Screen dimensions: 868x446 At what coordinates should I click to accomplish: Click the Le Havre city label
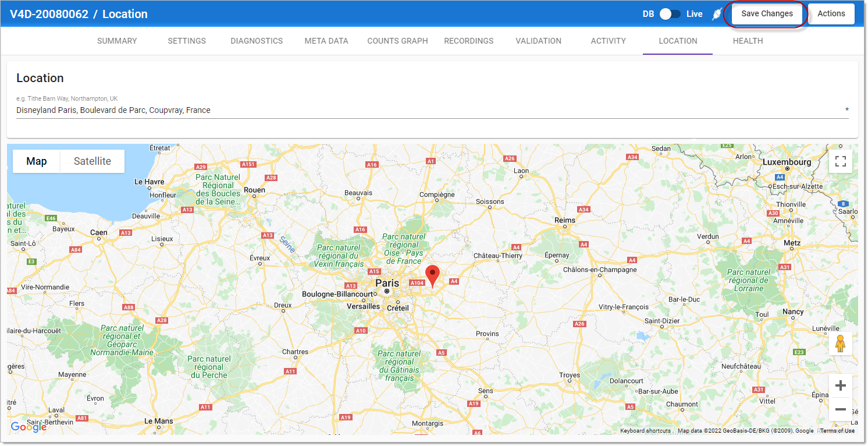tap(150, 182)
